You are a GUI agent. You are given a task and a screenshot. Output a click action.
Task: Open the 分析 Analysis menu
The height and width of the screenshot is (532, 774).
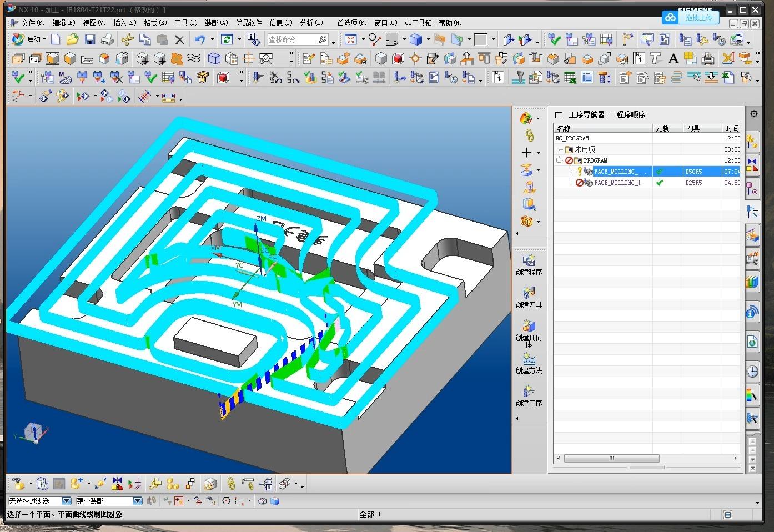click(311, 23)
